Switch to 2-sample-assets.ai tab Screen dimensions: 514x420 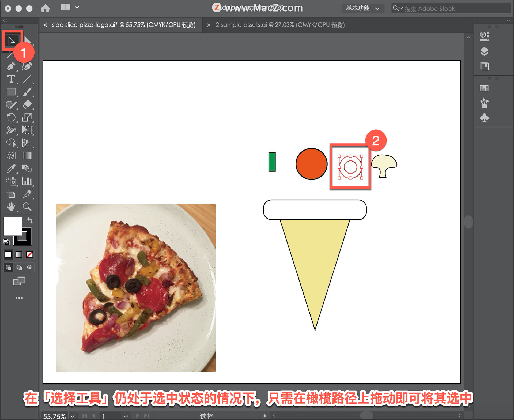[x=280, y=25]
